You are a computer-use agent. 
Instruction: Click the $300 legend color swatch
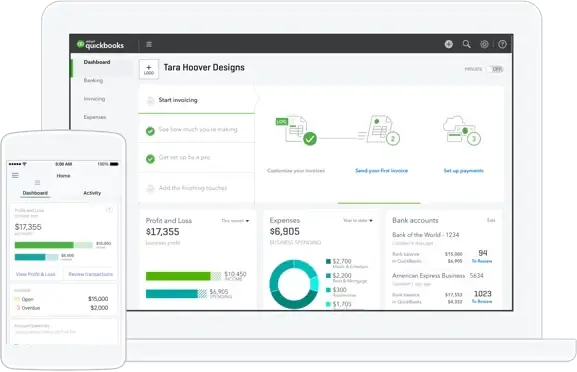click(328, 290)
